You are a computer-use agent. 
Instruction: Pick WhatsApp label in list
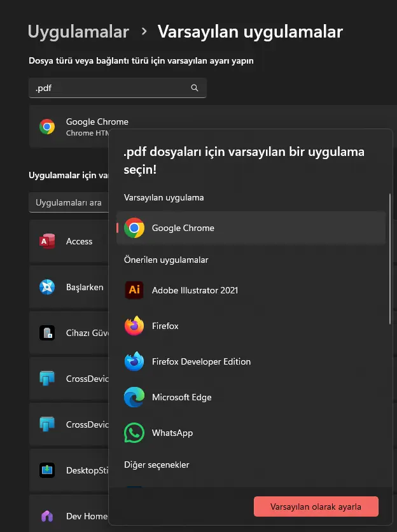point(172,433)
